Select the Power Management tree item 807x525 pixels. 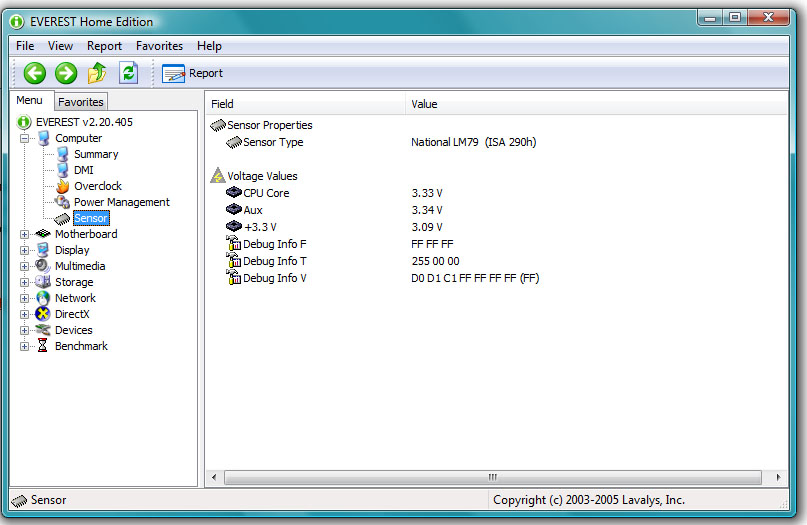[x=122, y=202]
